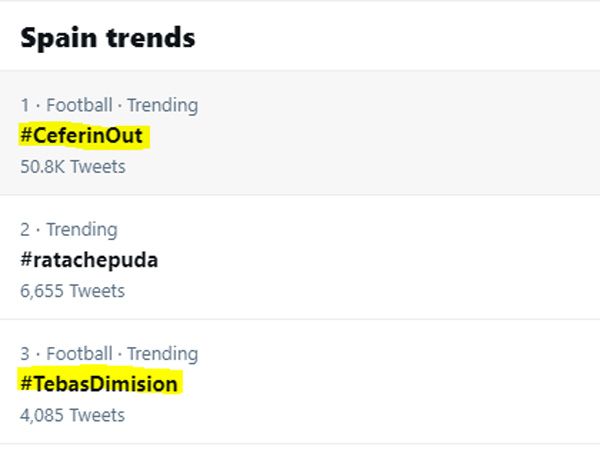
Task: Click rank number 2 in the trends list
Action: (x=25, y=229)
